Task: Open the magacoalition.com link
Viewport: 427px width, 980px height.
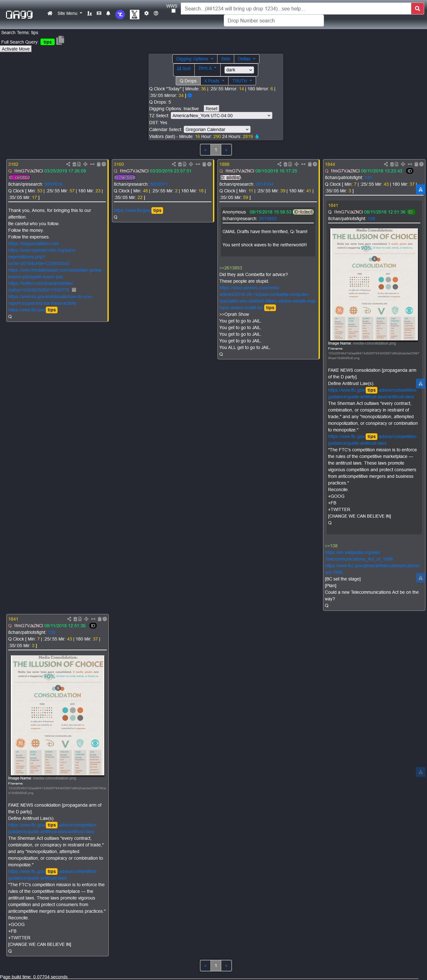Action: tap(34, 243)
